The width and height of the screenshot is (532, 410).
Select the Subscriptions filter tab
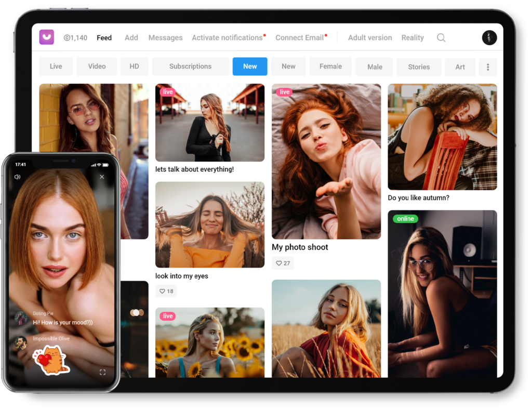[x=190, y=67]
